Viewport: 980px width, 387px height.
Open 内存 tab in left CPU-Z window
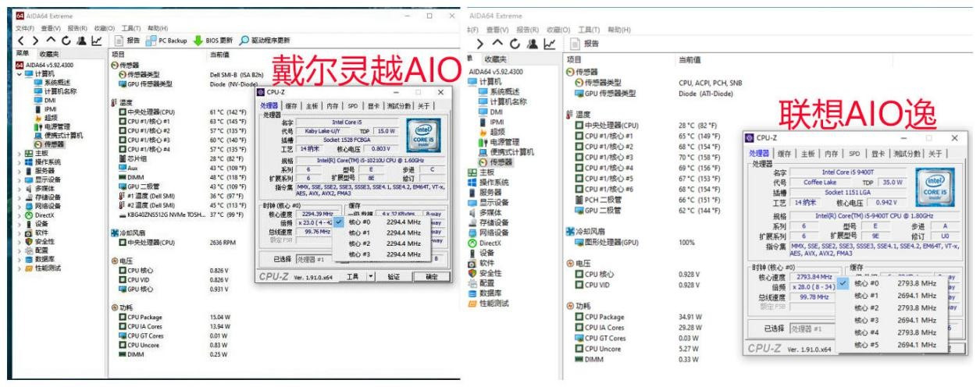point(333,106)
